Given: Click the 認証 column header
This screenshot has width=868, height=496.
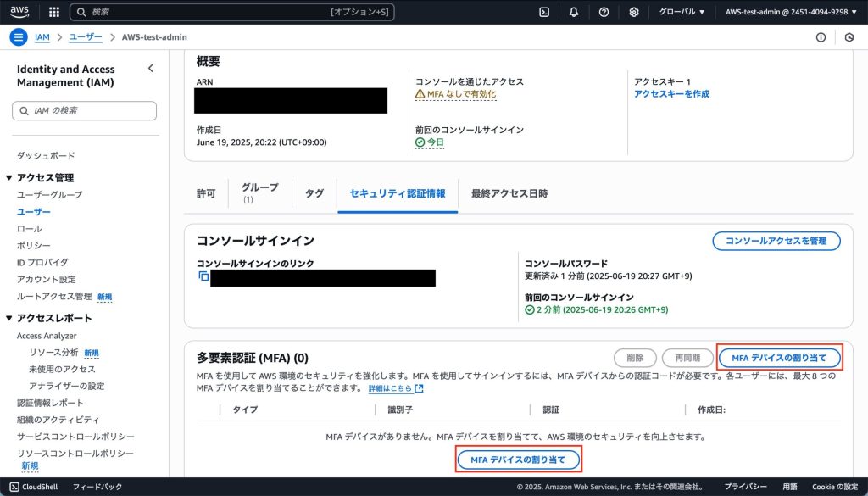Looking at the screenshot, I should click(551, 410).
